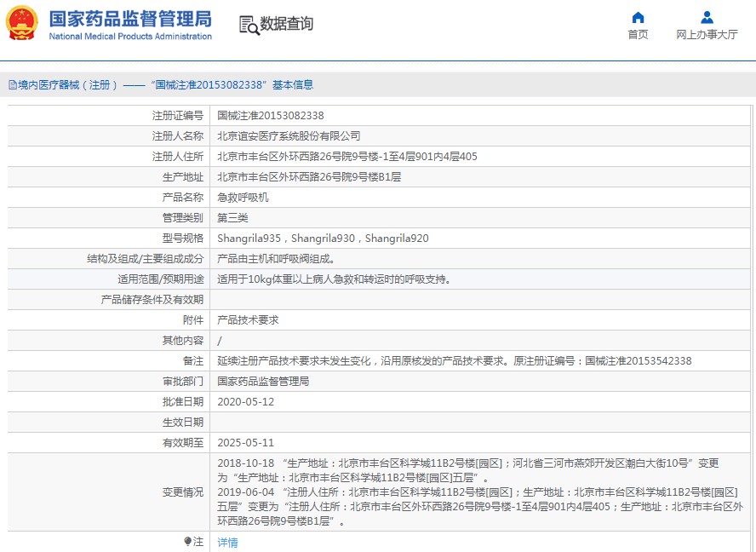Select 产品由主机和呼吸阀组成 text
The height and width of the screenshot is (552, 756).
click(277, 259)
